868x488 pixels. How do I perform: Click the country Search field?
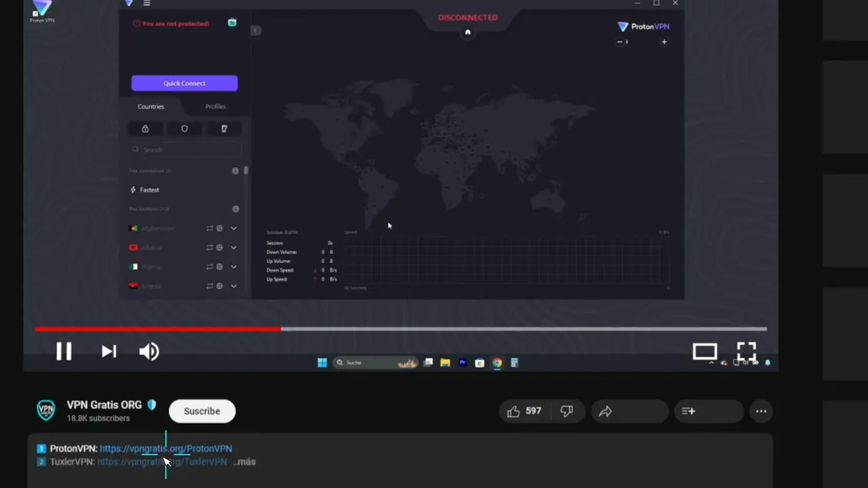click(185, 150)
